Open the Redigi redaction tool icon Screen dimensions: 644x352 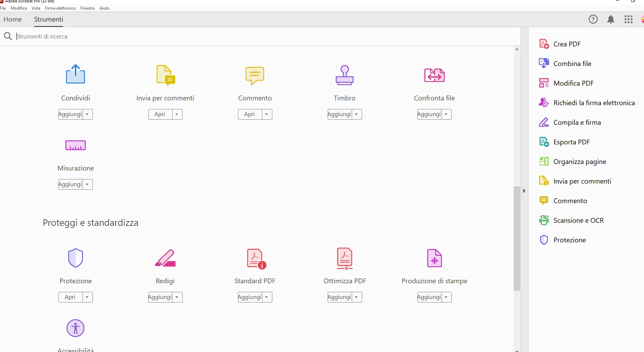click(x=165, y=258)
